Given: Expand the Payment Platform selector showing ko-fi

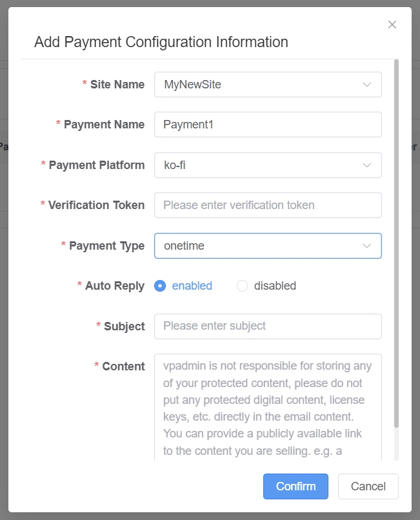Looking at the screenshot, I should pos(268,165).
